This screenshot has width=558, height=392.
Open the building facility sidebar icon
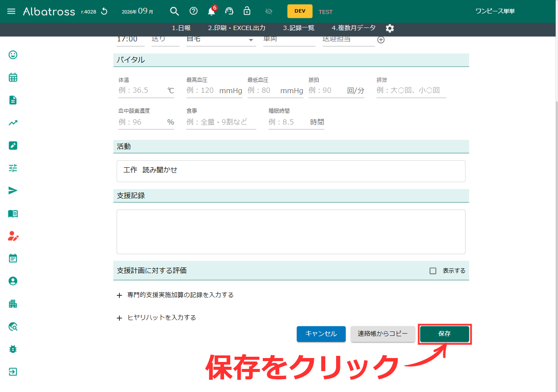coord(13,304)
